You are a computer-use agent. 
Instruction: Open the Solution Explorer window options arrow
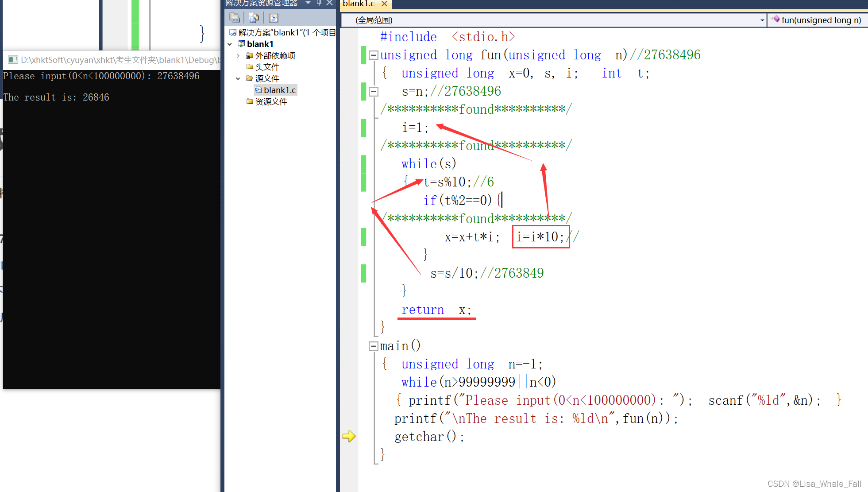[x=308, y=3]
